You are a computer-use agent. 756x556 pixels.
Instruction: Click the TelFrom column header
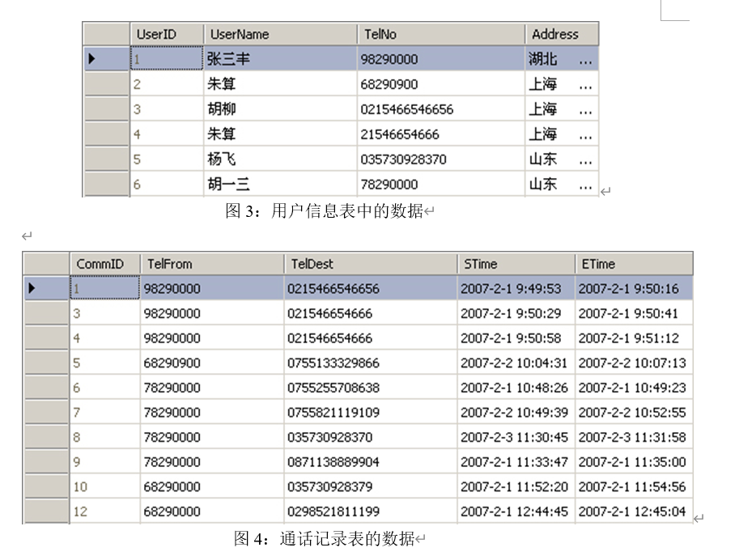coord(212,264)
